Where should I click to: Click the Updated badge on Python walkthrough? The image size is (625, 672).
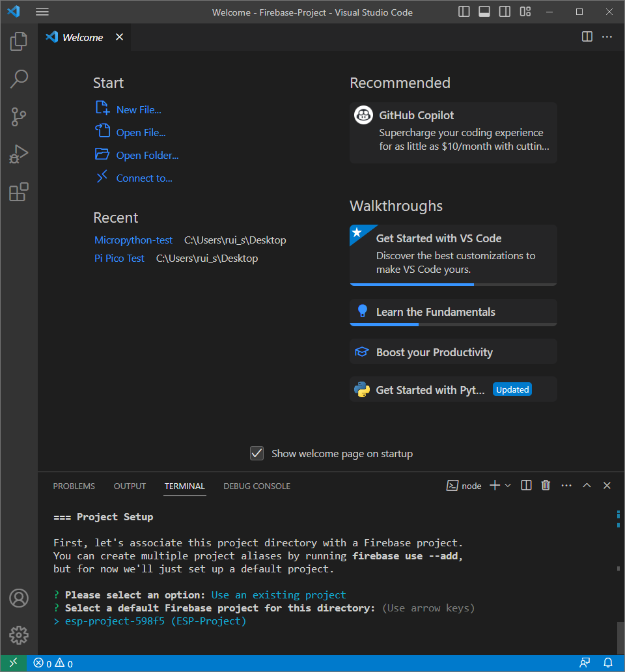coord(512,389)
